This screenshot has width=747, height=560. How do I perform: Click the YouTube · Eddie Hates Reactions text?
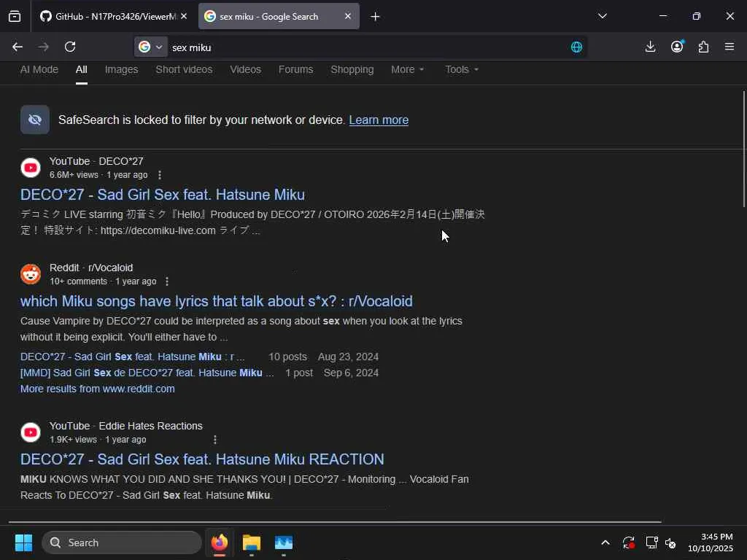(x=125, y=426)
